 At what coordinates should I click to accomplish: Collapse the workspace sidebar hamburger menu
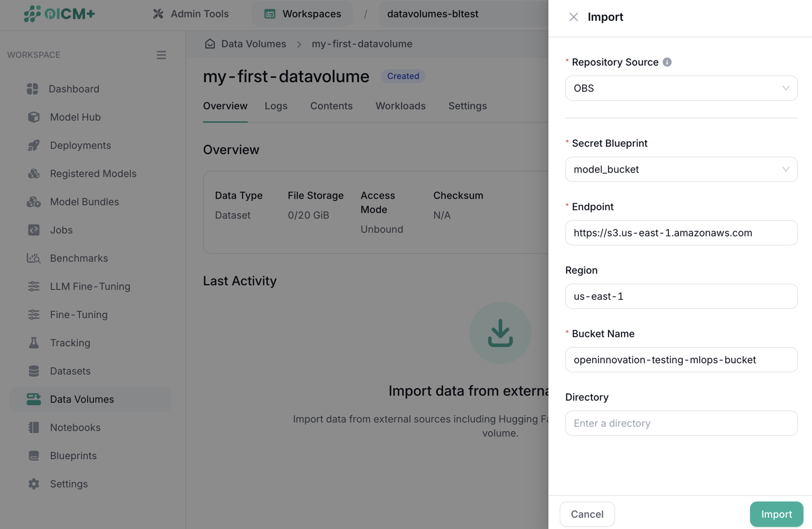tap(161, 55)
